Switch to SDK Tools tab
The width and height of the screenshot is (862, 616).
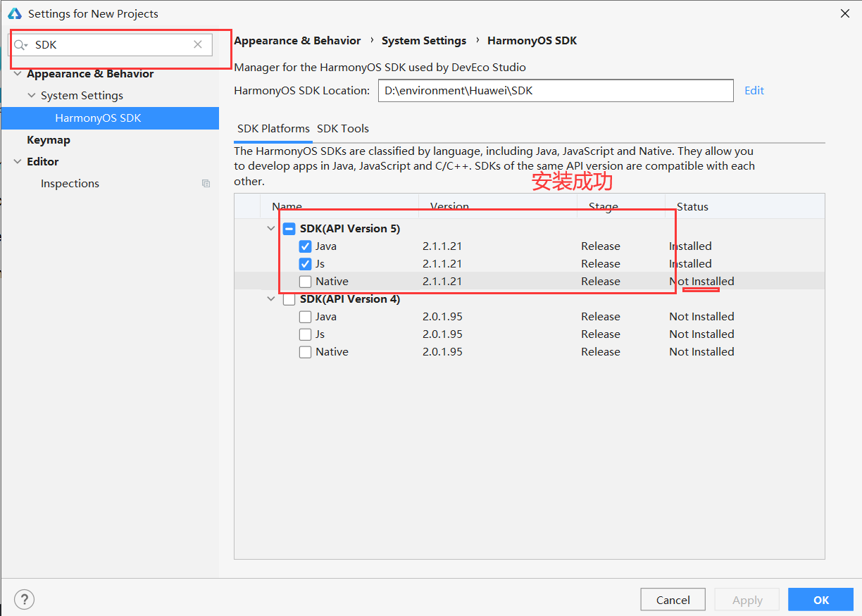pos(343,129)
